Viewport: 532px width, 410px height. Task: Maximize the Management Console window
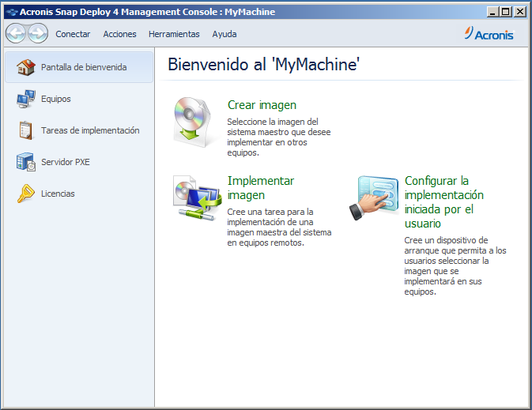click(506, 12)
